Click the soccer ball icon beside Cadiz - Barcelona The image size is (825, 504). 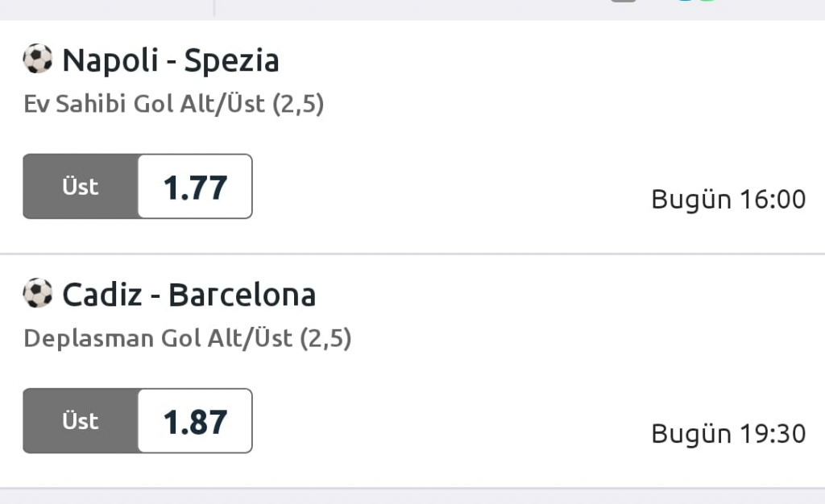pyautogui.click(x=37, y=294)
